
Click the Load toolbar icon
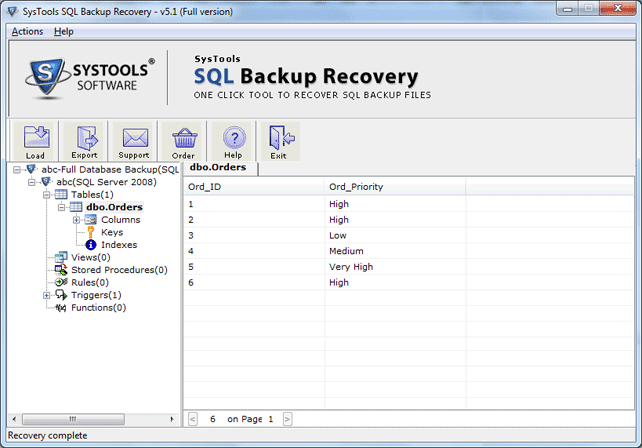click(x=35, y=141)
